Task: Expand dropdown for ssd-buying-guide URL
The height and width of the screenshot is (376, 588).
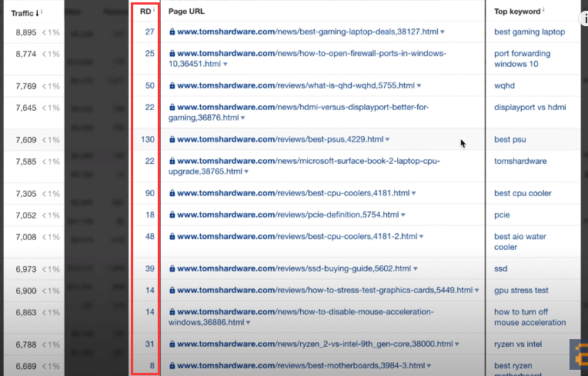Action: pos(415,269)
